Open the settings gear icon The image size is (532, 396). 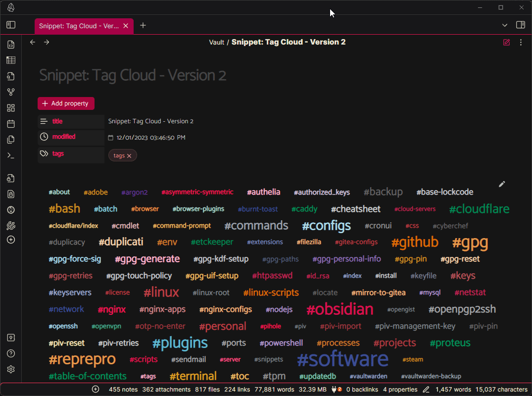click(x=11, y=369)
